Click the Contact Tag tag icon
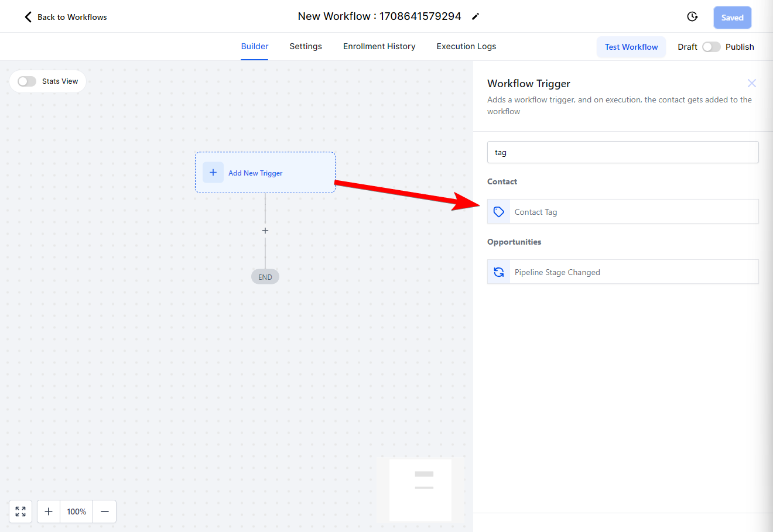773x532 pixels. click(x=499, y=212)
